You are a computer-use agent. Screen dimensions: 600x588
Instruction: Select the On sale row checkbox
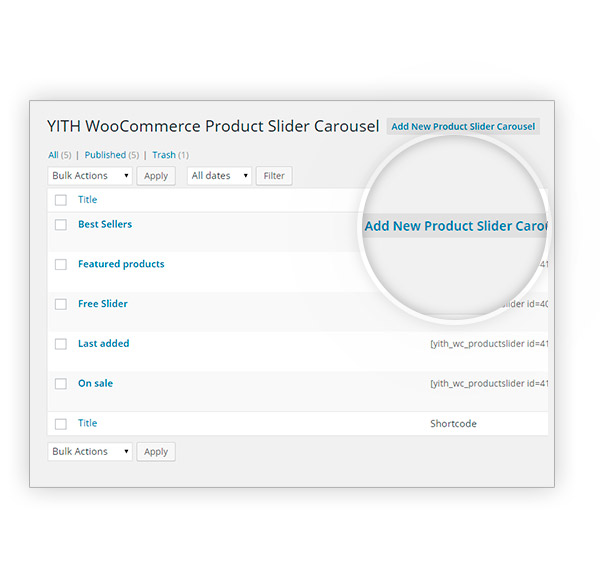pyautogui.click(x=61, y=384)
